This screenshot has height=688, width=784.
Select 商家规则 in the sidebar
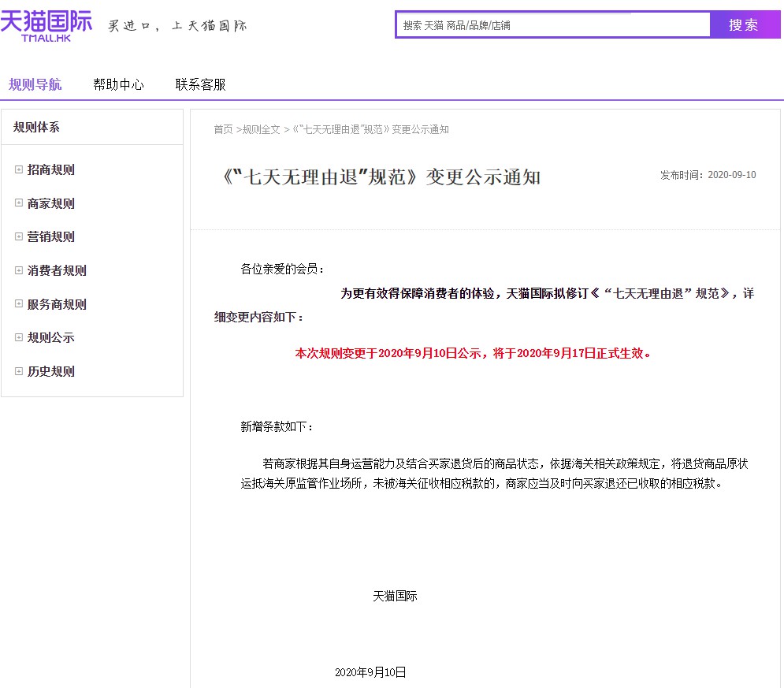coord(51,203)
